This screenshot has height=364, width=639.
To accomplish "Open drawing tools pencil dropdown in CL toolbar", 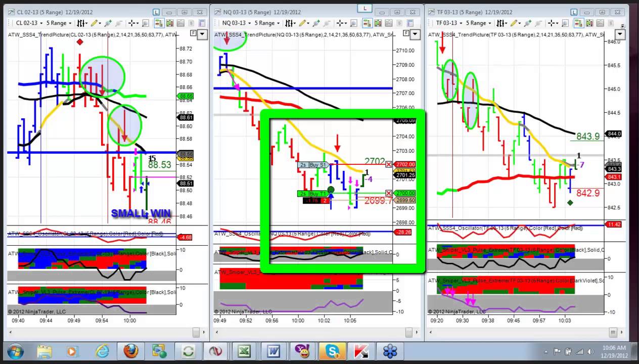I will click(x=96, y=23).
